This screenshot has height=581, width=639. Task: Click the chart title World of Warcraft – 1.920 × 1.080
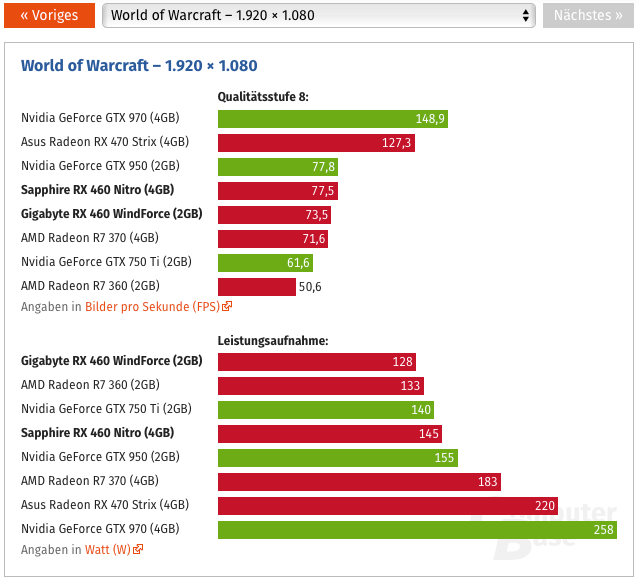click(139, 66)
